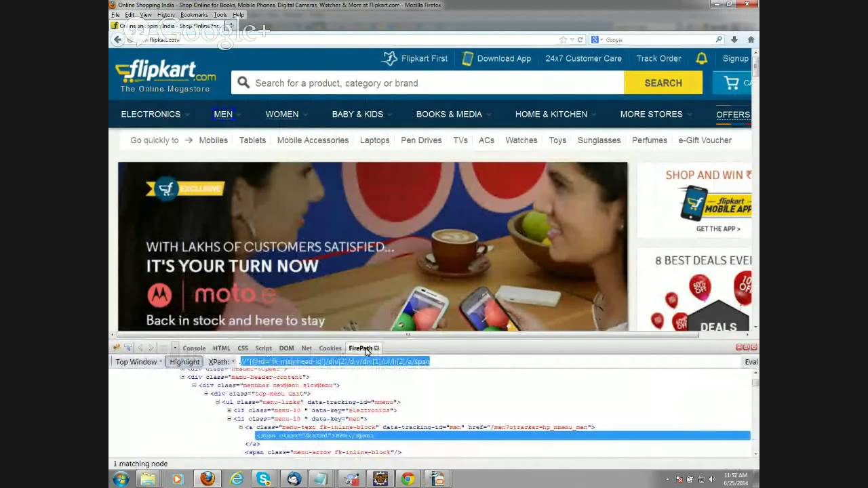Open the Firefox Bookmarks menu

point(194,15)
